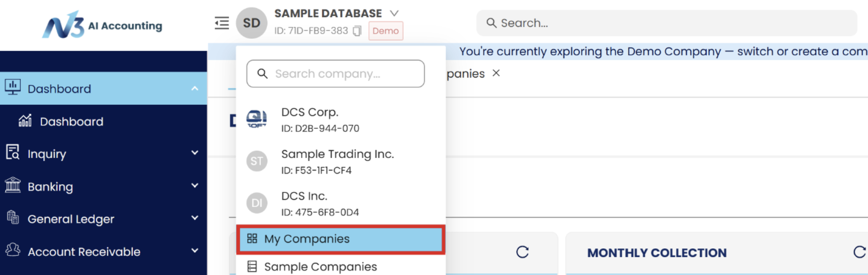Open the Dashboard sub-item in sidebar

[x=71, y=121]
